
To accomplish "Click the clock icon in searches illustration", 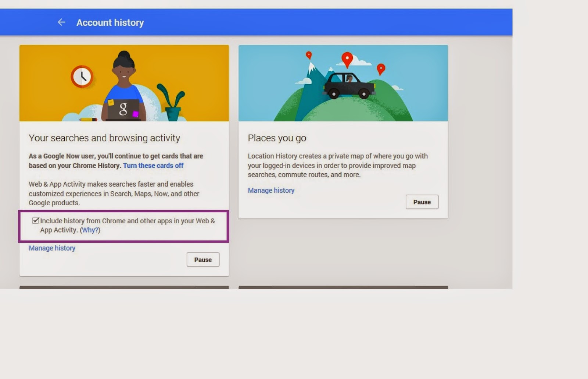I will tap(82, 77).
